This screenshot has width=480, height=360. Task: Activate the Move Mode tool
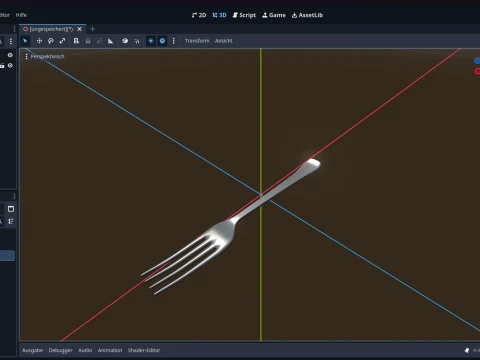click(x=39, y=41)
